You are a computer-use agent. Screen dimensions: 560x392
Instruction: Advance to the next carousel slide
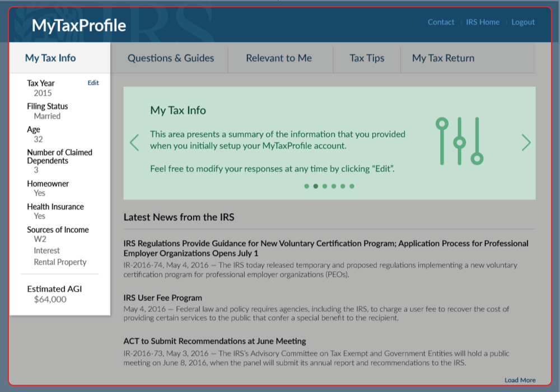point(526,143)
